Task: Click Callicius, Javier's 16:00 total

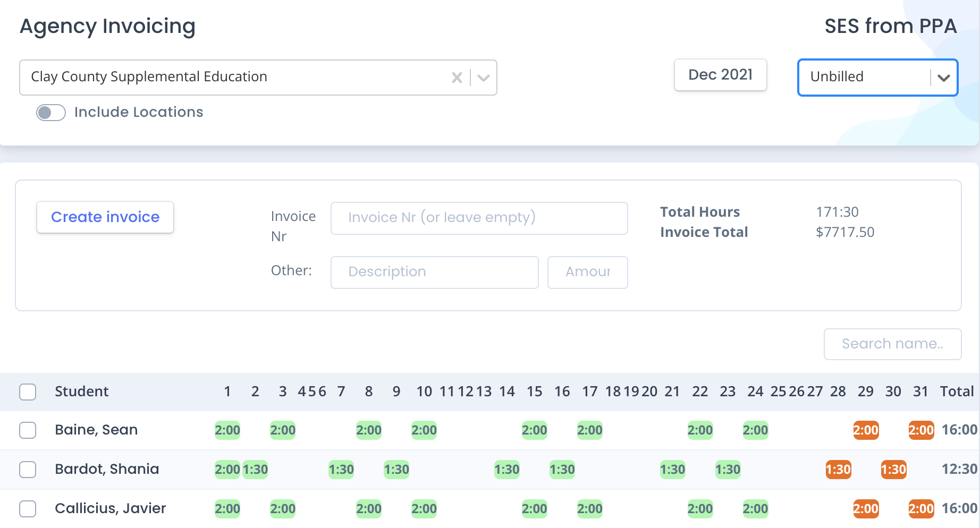Action: (x=959, y=509)
